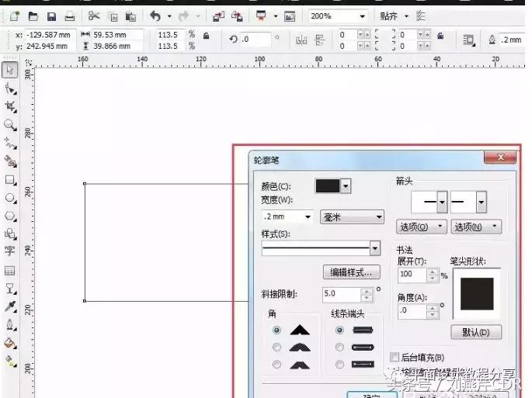The image size is (532, 398).
Task: Click the 斜接限制 5.0 input field
Action: coord(342,294)
